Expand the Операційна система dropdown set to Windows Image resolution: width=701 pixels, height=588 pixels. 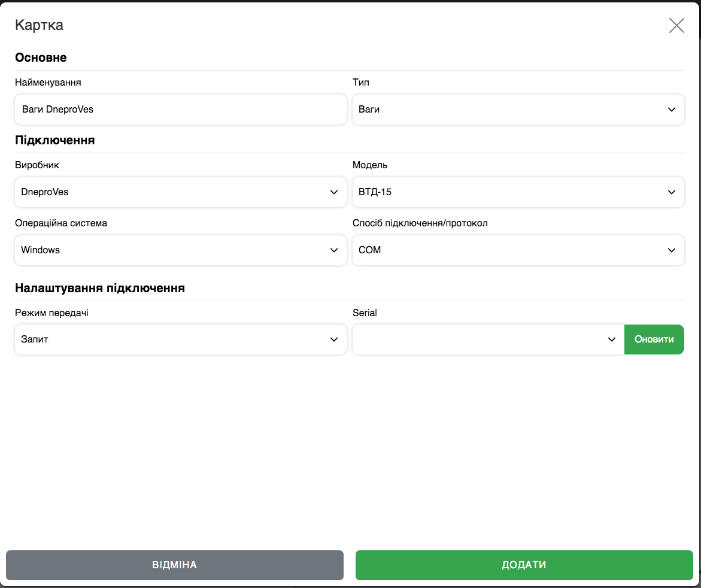point(180,250)
